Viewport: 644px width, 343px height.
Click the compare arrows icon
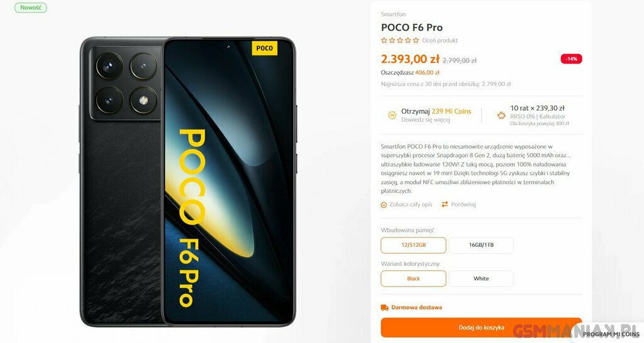(445, 204)
